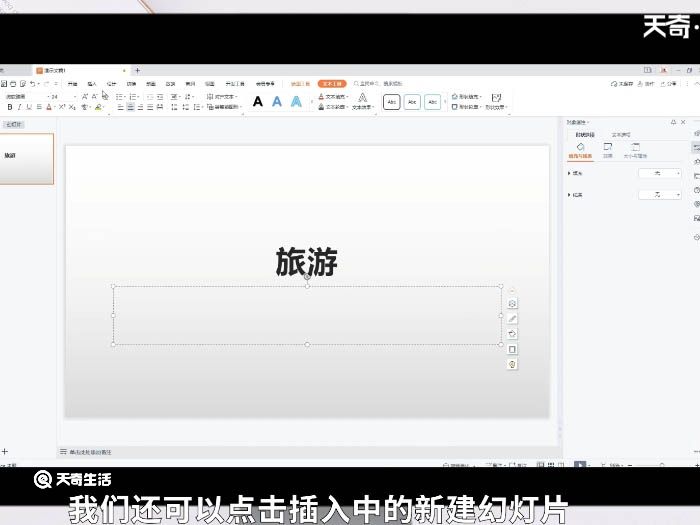The height and width of the screenshot is (525, 700).
Task: Apply black preset text style A
Action: tap(258, 102)
